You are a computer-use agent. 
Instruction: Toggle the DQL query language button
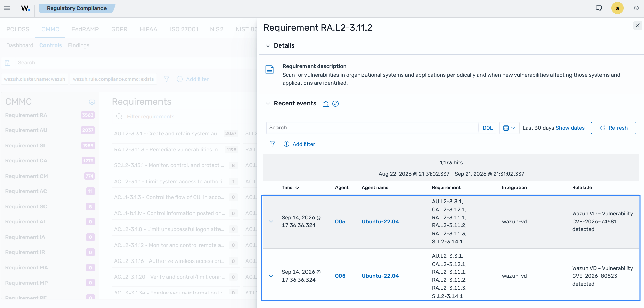[x=488, y=128]
